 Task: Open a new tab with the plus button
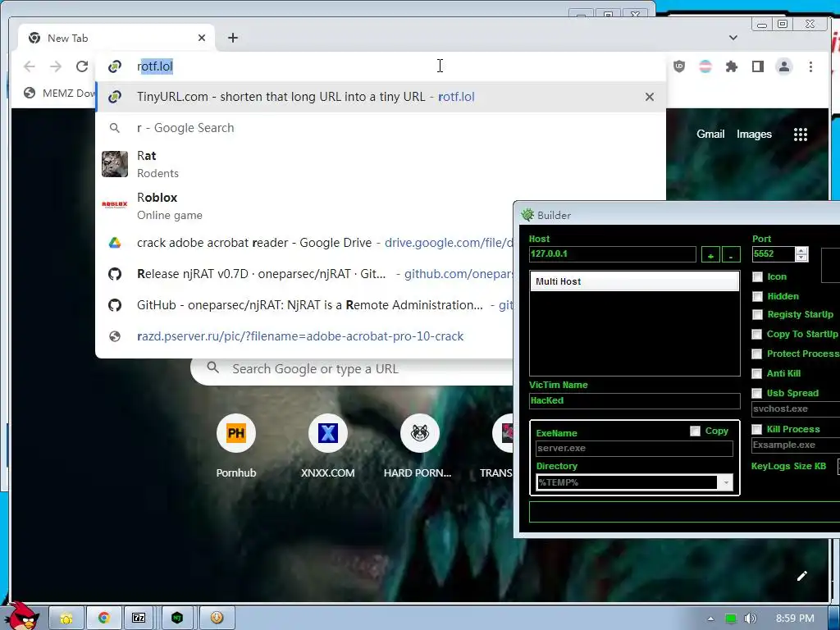pyautogui.click(x=232, y=38)
